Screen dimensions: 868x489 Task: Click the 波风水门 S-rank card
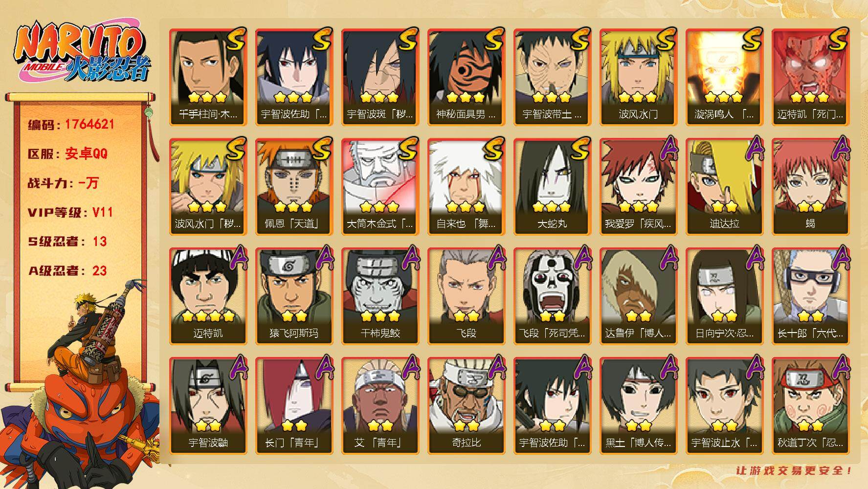[638, 77]
